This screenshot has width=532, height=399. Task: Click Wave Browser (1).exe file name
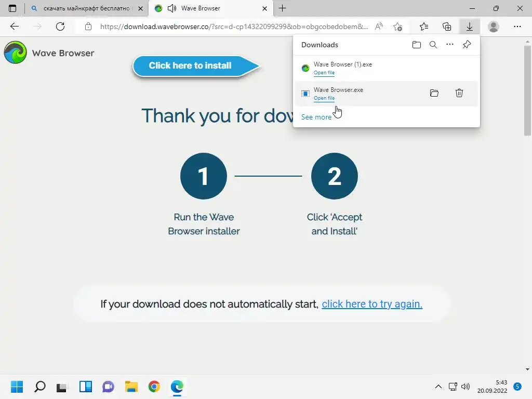click(x=343, y=64)
